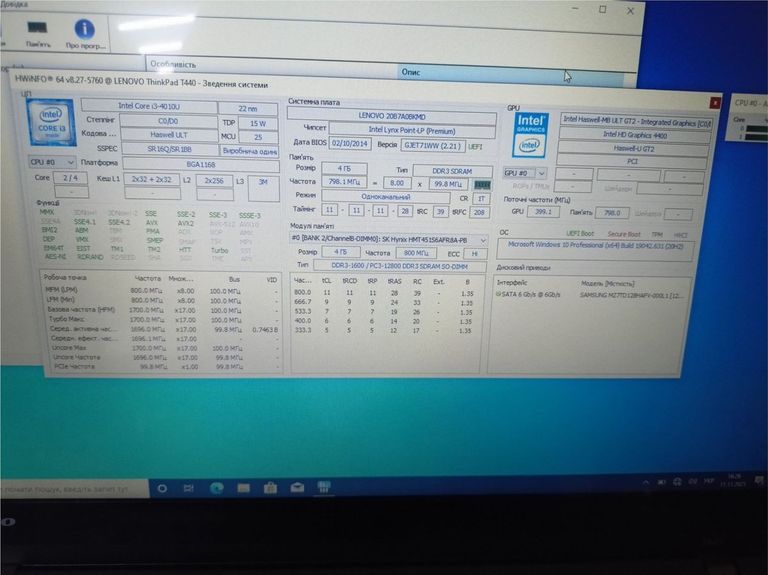Image resolution: width=768 pixels, height=575 pixels.
Task: Click the Intel Core i3-4010U name field
Action: (149, 106)
